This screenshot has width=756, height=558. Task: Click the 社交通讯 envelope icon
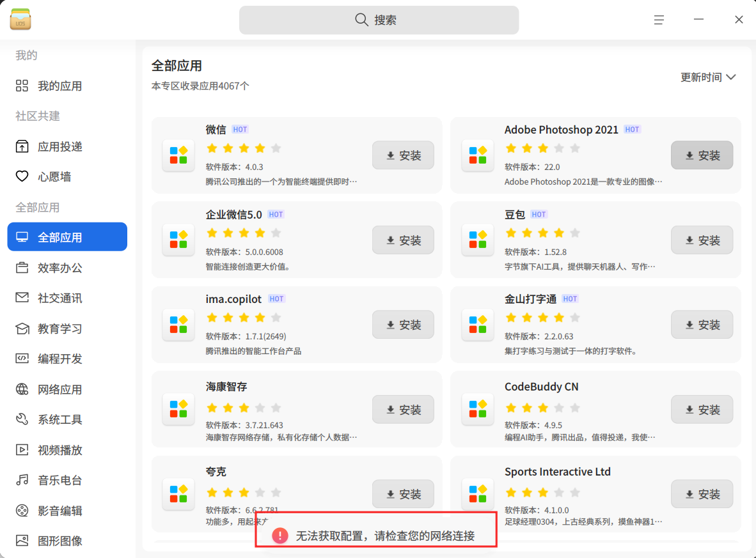click(x=22, y=298)
